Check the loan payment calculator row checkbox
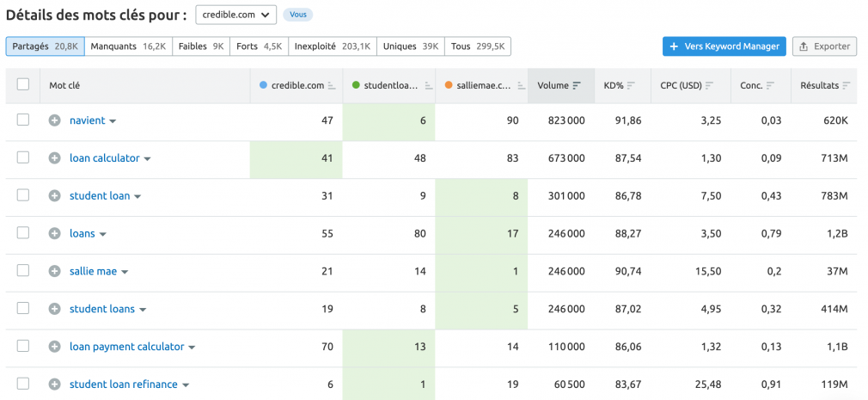This screenshot has width=868, height=400. tap(22, 346)
